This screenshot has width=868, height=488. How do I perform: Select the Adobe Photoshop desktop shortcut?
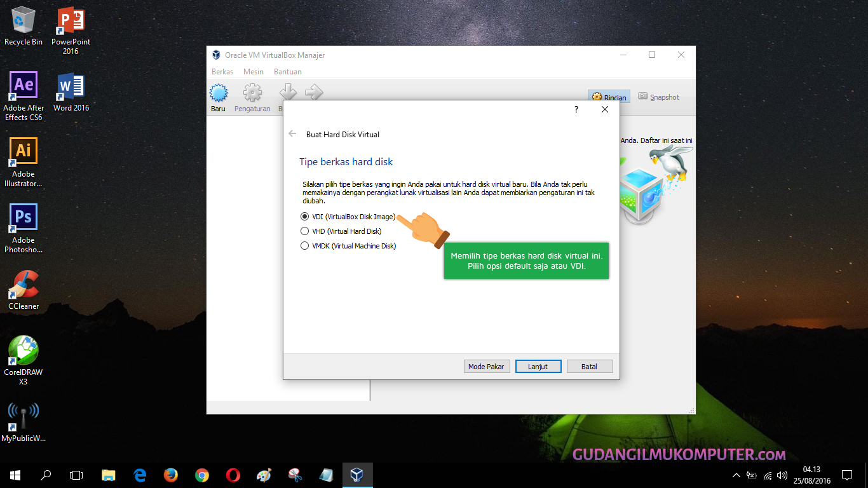pos(24,229)
